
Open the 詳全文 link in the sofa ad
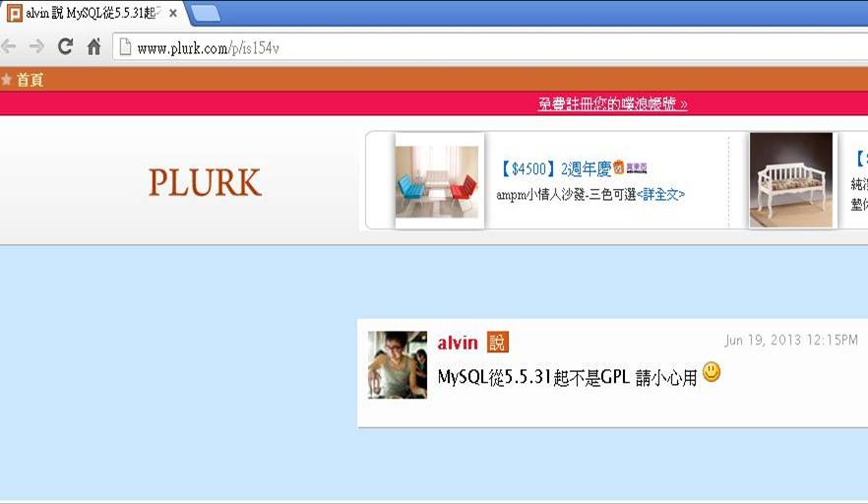pos(660,194)
